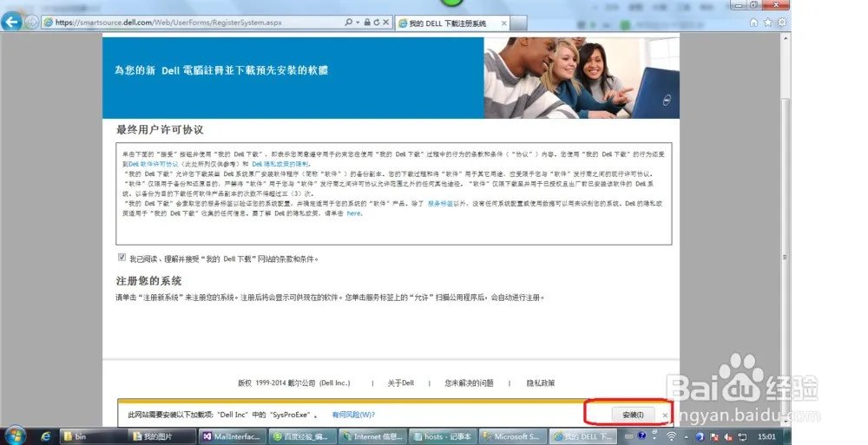The image size is (868, 445).
Task: Toggle the accept terms checkbox 我已阅读
Action: tap(122, 258)
